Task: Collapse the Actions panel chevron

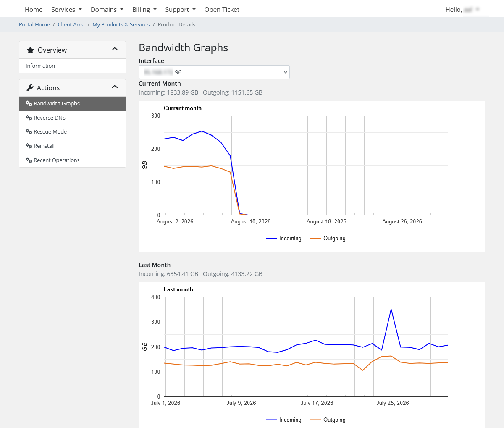Action: tap(115, 87)
